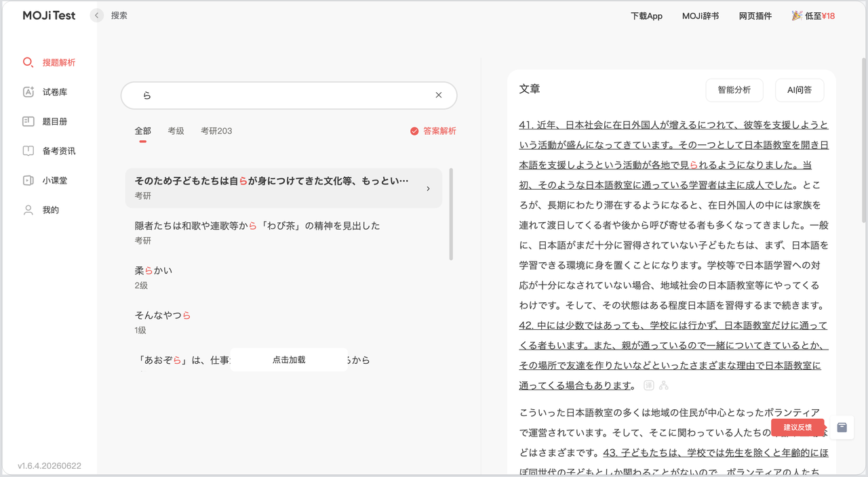Open the floating archive box icon
Image resolution: width=868 pixels, height=477 pixels.
click(x=842, y=428)
